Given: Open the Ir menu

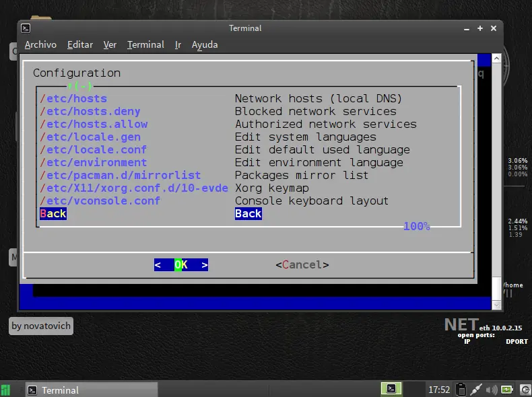Looking at the screenshot, I should click(x=178, y=45).
